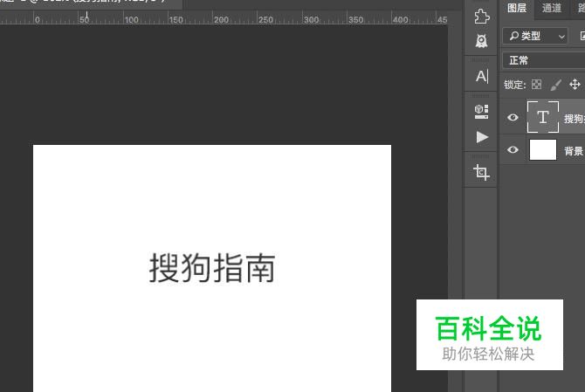Lock image pixels brush icon
Image resolution: width=585 pixels, height=392 pixels.
click(555, 85)
